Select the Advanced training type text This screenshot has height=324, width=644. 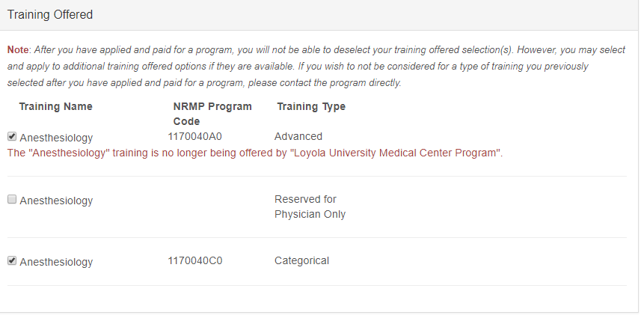(298, 136)
